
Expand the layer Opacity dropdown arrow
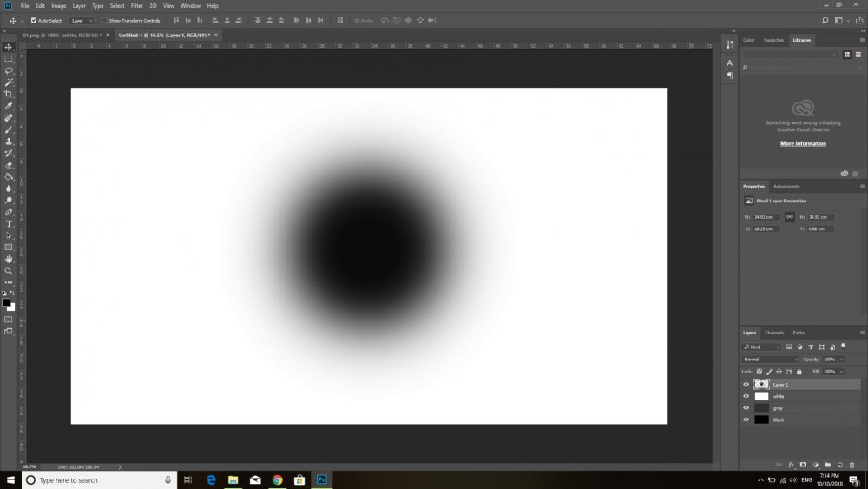pos(839,359)
